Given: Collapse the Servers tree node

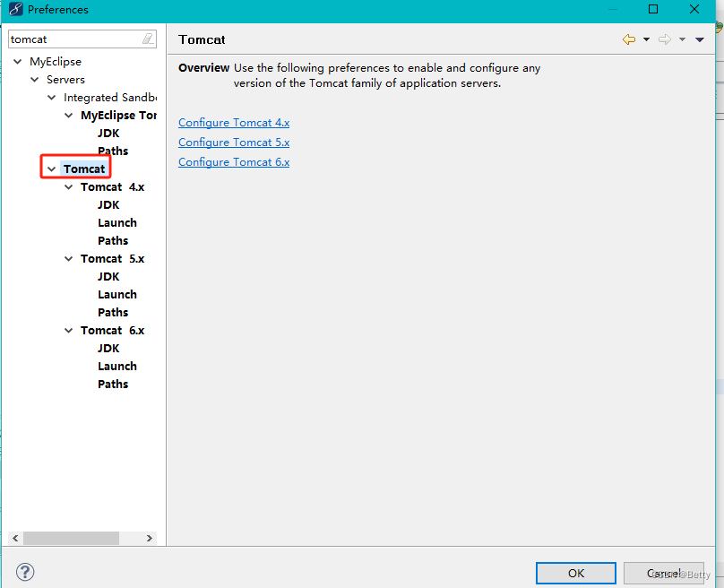Looking at the screenshot, I should pyautogui.click(x=35, y=80).
